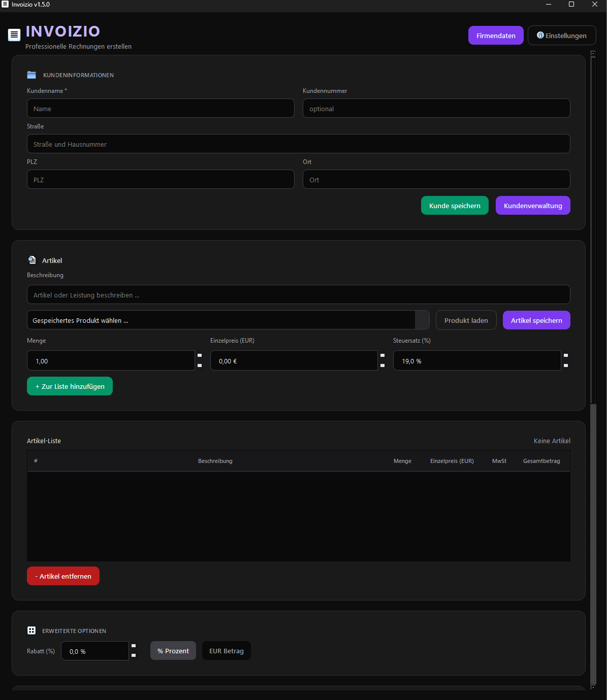607x700 pixels.
Task: Decrease Menge with down stepper
Action: coord(200,365)
